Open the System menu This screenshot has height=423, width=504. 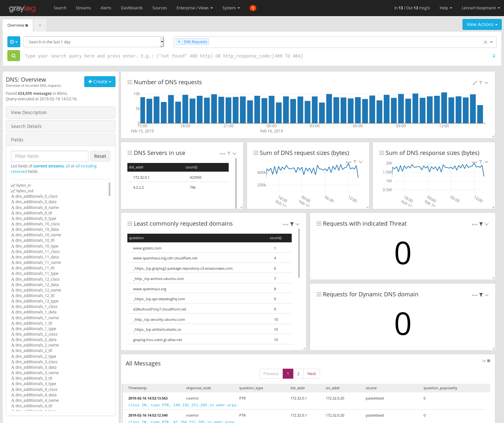[x=231, y=8]
